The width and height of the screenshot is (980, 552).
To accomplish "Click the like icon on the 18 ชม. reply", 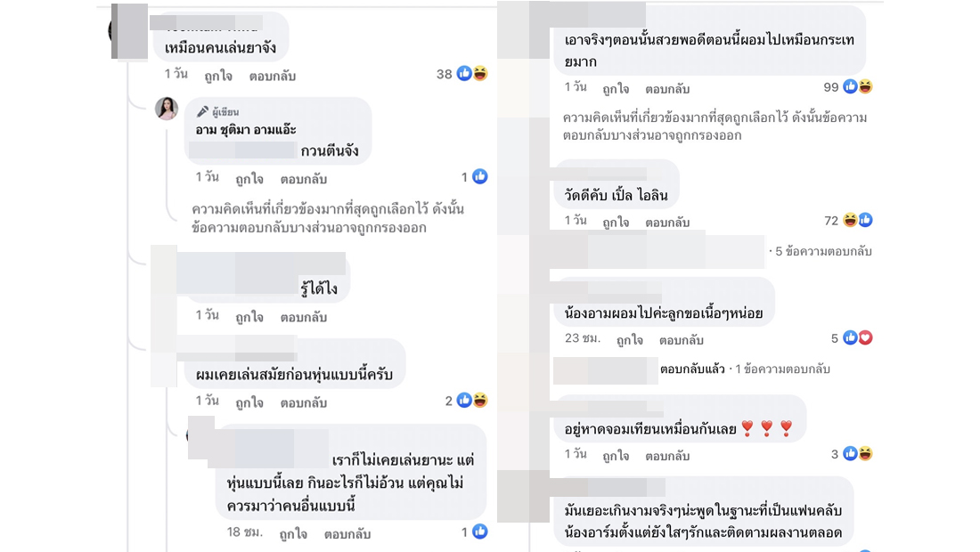I will point(480,532).
